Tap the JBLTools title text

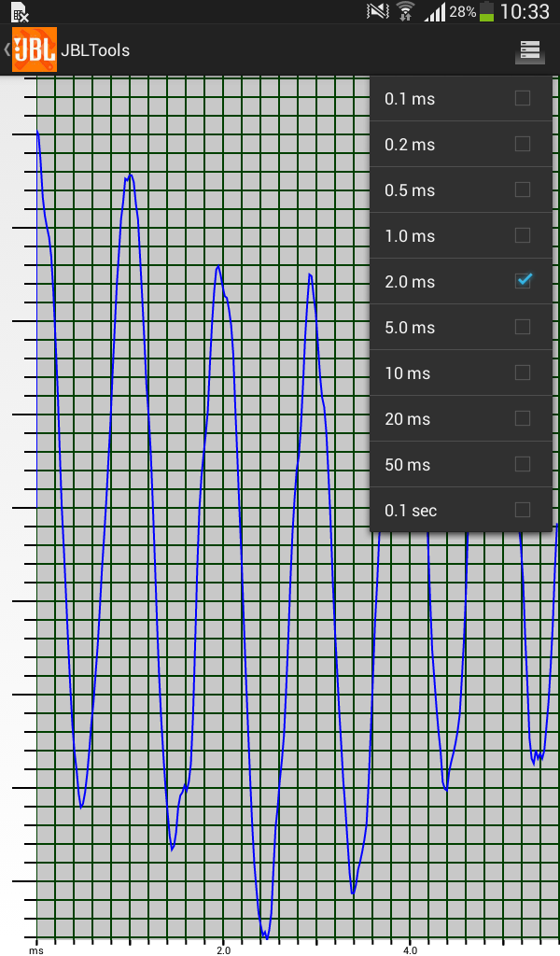click(x=95, y=50)
